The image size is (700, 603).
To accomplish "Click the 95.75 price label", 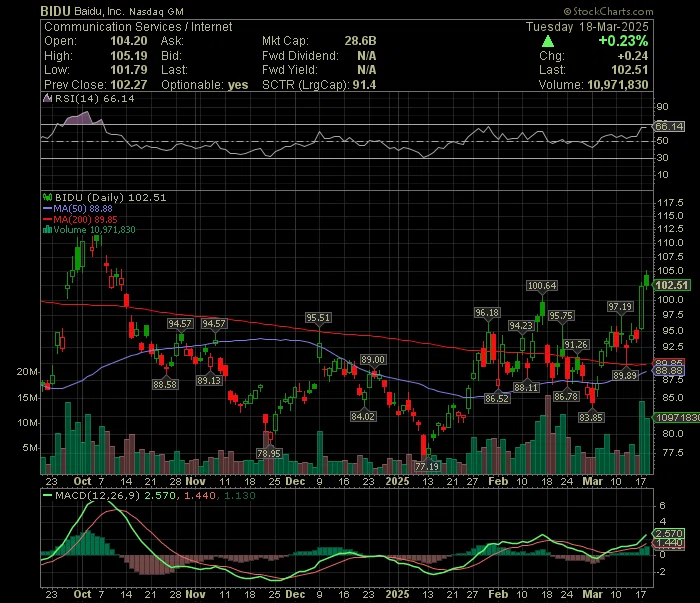I will 561,316.
